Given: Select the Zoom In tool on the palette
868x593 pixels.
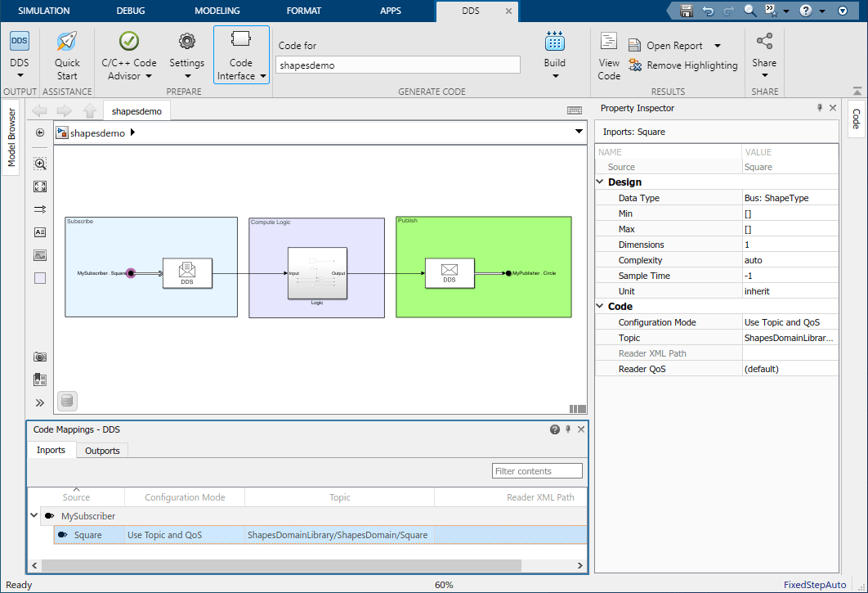Looking at the screenshot, I should point(40,164).
